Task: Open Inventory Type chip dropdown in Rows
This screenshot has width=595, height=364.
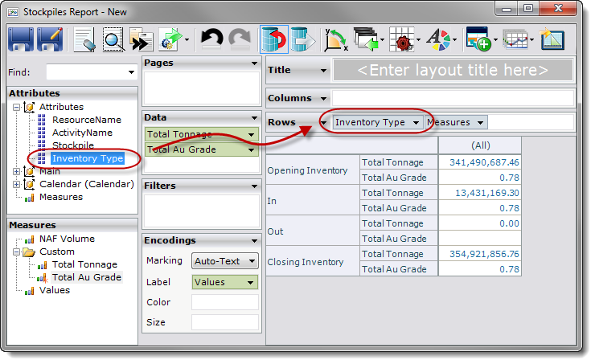Action: (x=416, y=122)
